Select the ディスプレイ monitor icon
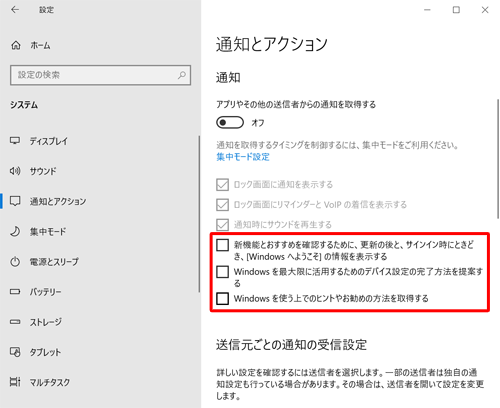 [x=15, y=141]
